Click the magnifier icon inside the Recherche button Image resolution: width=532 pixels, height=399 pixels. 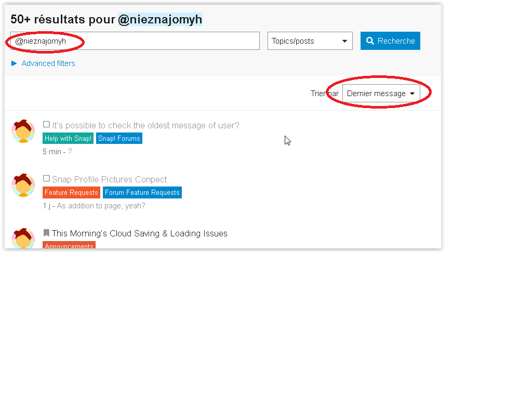(x=370, y=41)
